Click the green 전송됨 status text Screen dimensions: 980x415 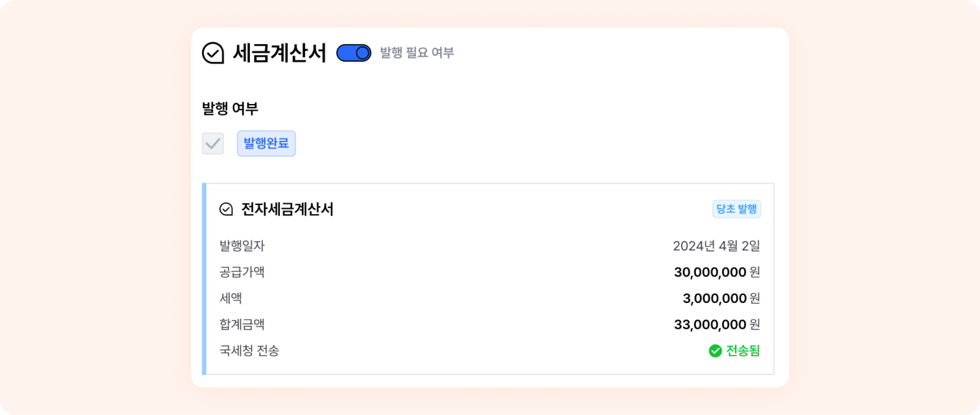[x=743, y=351]
